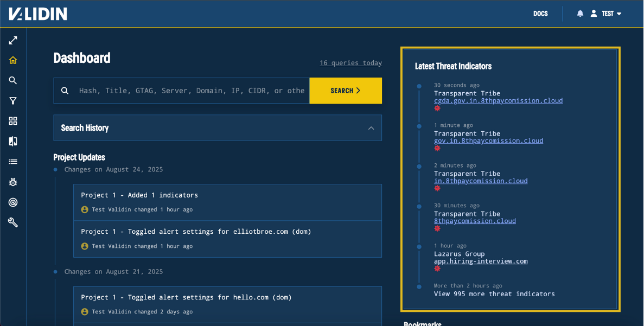This screenshot has height=326, width=644.
Task: View 995 more threat indicators
Action: (494, 294)
